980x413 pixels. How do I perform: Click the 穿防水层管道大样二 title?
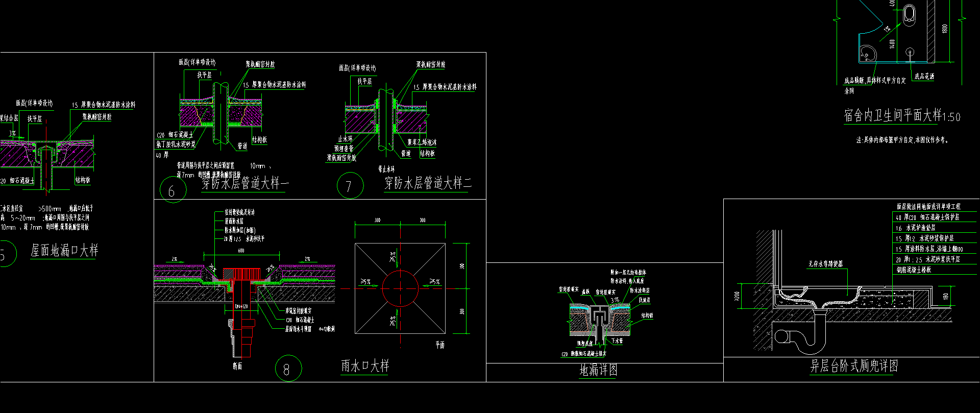428,183
